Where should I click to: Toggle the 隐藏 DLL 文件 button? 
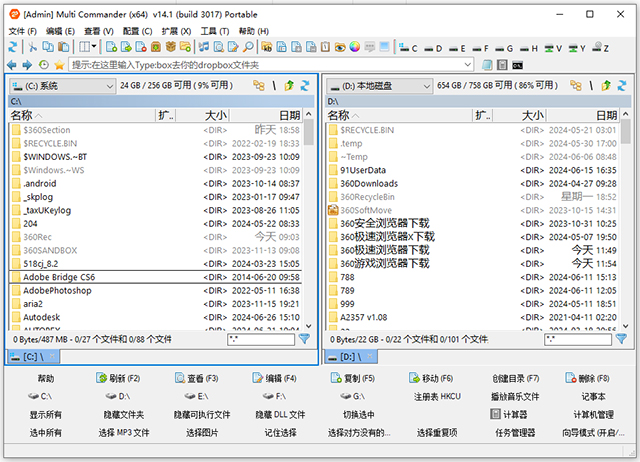(280, 415)
